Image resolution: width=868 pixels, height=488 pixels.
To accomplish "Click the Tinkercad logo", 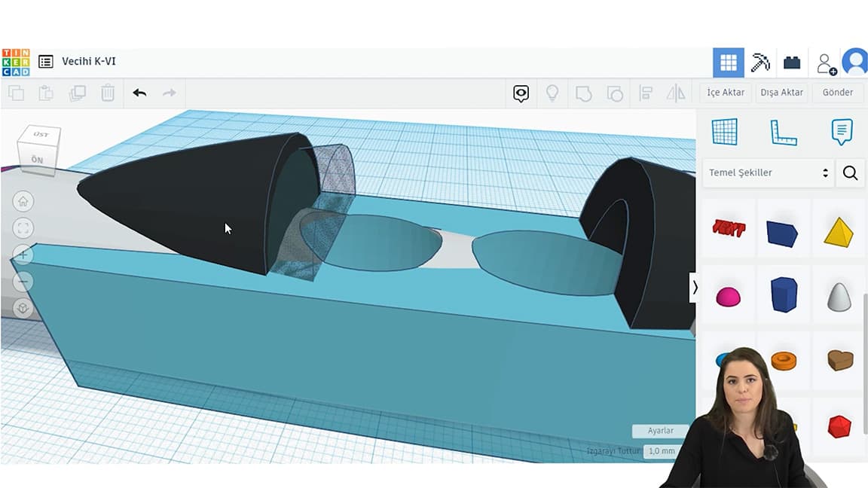I will [16, 63].
